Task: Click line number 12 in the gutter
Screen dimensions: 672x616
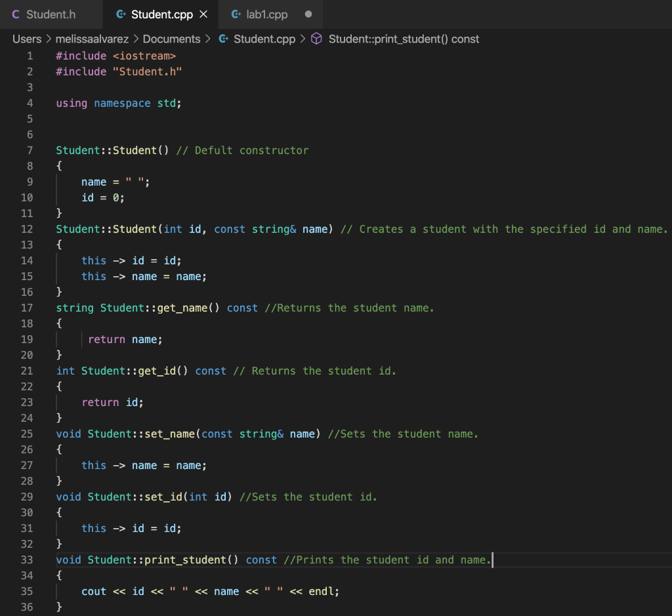Action: 26,229
